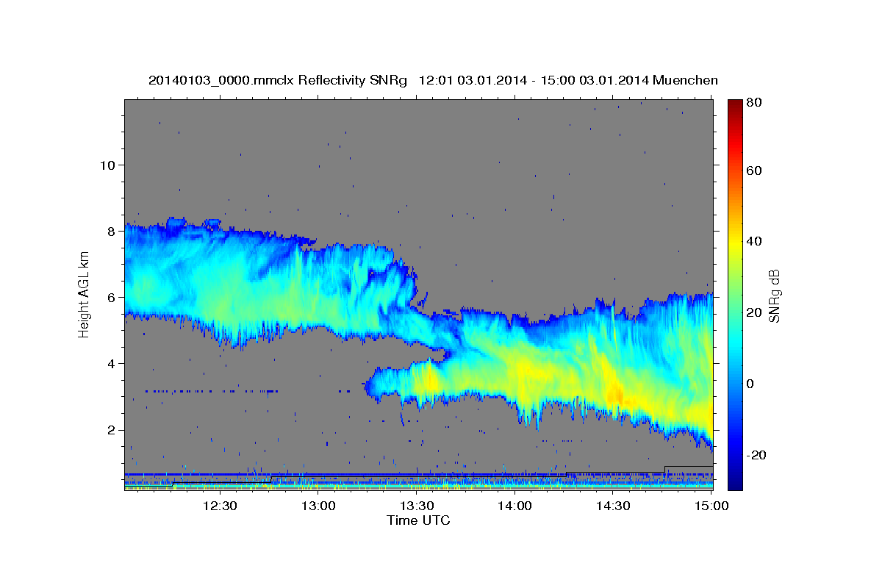Click the 14:30 time tick label

pos(613,506)
